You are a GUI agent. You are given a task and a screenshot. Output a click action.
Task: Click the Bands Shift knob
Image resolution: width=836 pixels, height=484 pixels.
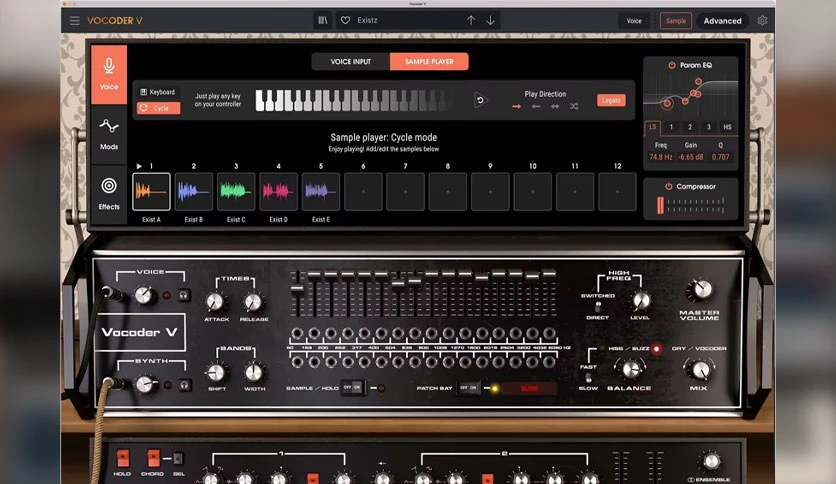216,372
